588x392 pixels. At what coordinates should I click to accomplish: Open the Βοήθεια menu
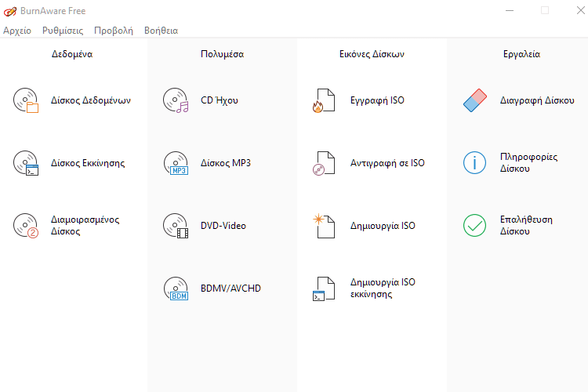pos(162,31)
